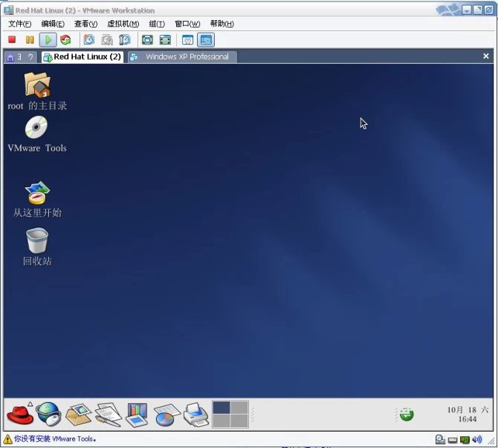Screen dimensions: 498x448
Task: Open the 查看 (View) menu
Action: click(x=85, y=24)
